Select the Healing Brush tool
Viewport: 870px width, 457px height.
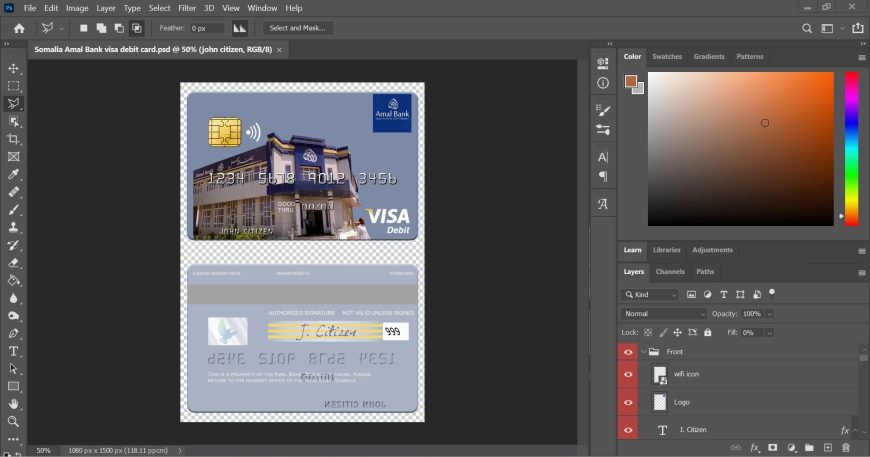point(13,192)
